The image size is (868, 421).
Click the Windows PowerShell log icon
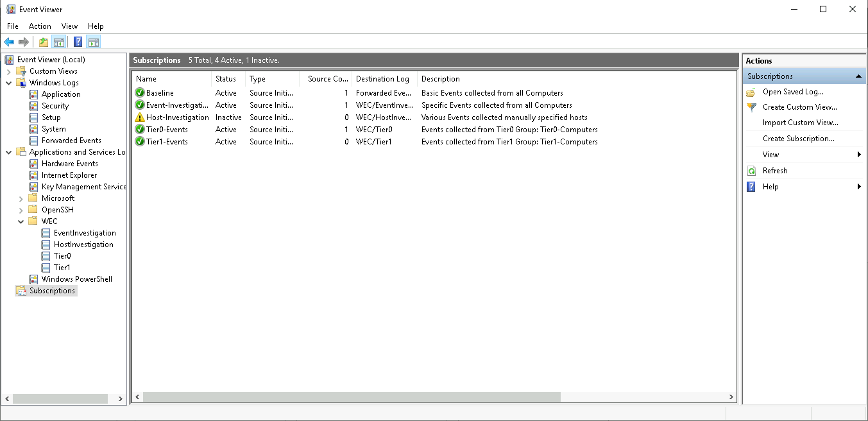tap(34, 279)
